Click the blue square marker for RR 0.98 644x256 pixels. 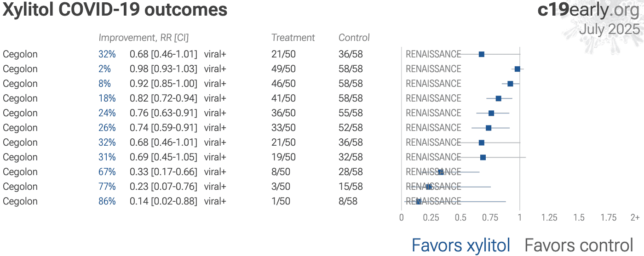517,69
